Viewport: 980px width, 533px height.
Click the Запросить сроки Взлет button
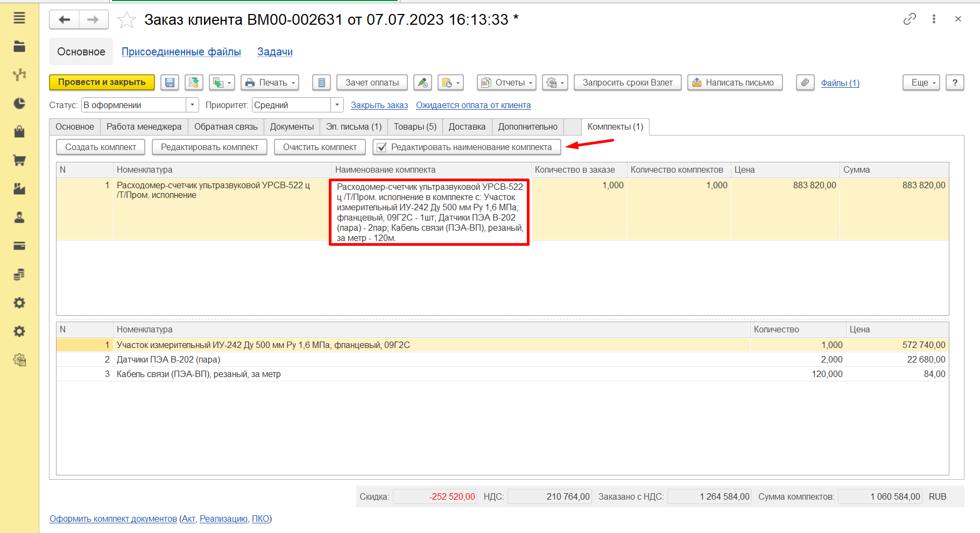(x=628, y=82)
